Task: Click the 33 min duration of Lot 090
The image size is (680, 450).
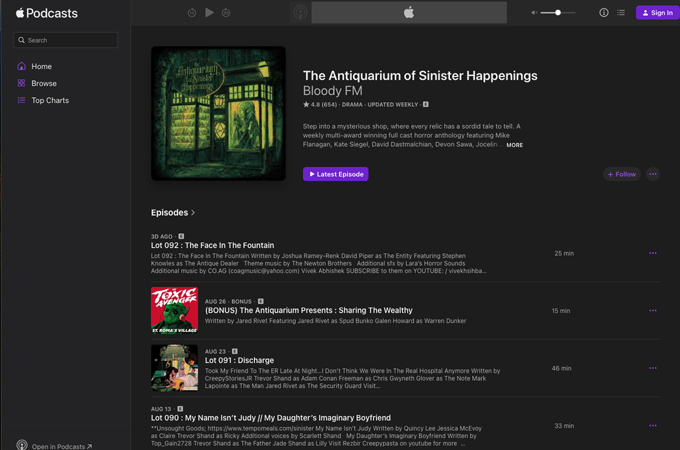Action: [564, 426]
